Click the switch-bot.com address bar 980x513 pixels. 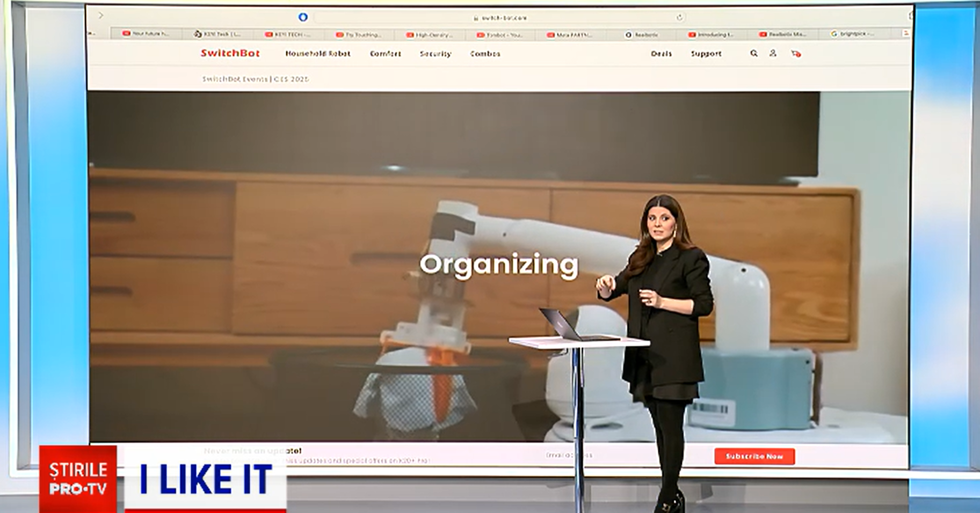click(x=499, y=18)
